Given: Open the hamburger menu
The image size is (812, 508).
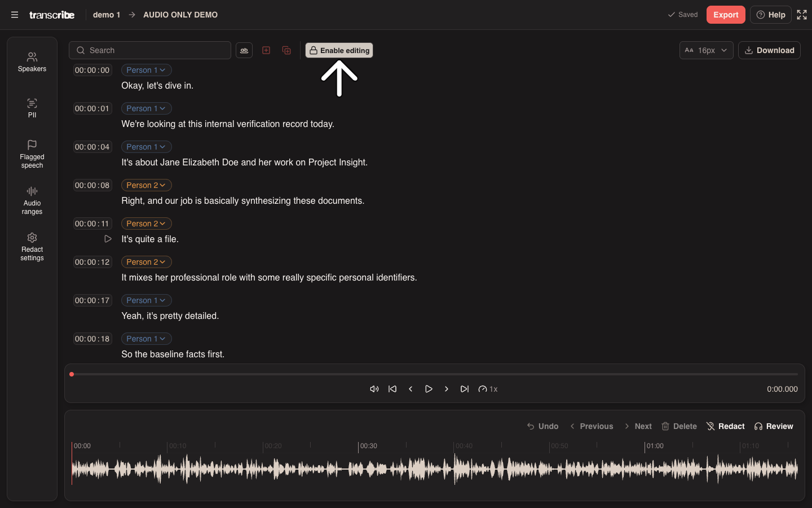Looking at the screenshot, I should [x=15, y=15].
